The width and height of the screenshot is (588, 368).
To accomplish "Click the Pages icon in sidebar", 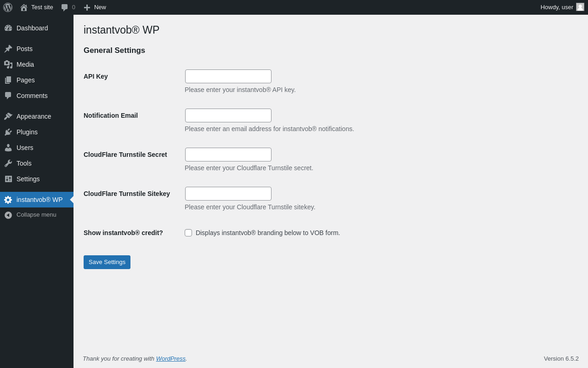I will (8, 80).
